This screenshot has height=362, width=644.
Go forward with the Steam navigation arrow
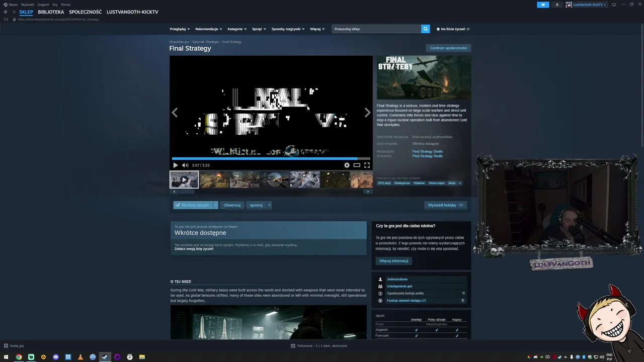click(x=14, y=12)
